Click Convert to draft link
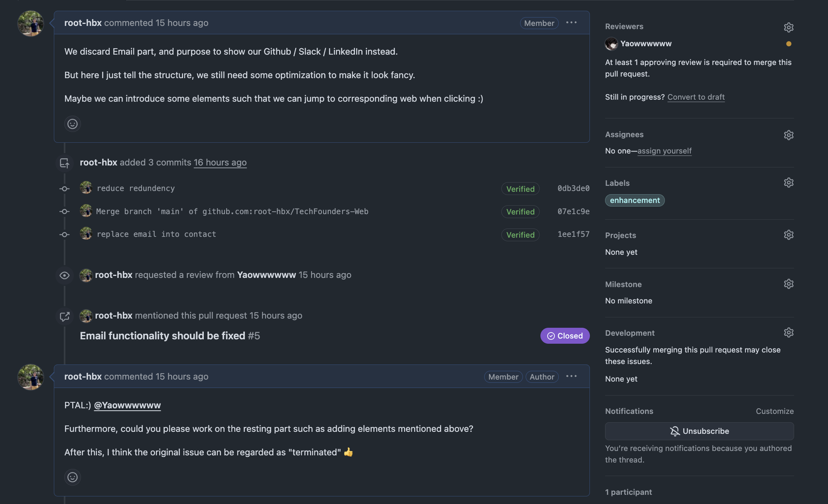Screen dimensions: 828x504 (696, 97)
